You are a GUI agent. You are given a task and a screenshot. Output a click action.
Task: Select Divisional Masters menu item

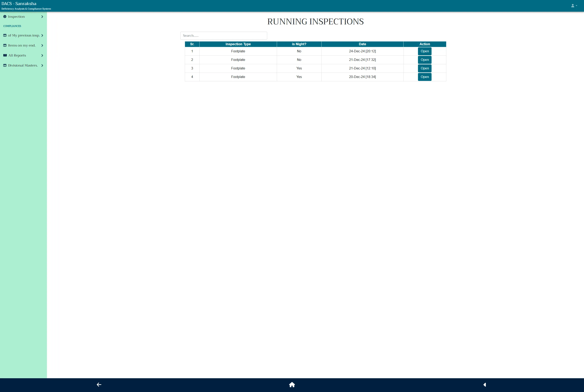point(23,65)
